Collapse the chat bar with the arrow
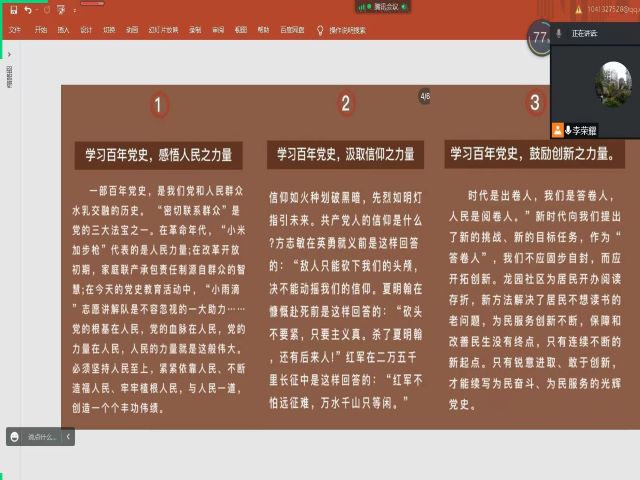The width and height of the screenshot is (640, 480). 68,436
